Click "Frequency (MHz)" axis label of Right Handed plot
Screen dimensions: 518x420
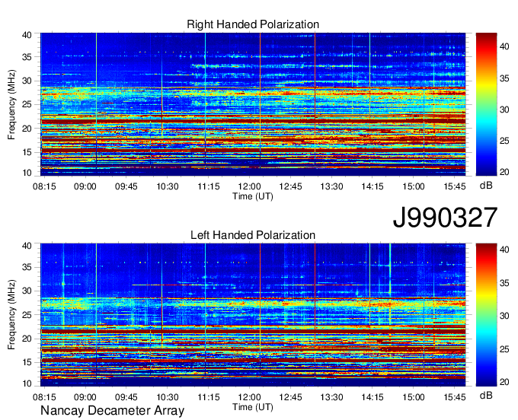click(11, 104)
